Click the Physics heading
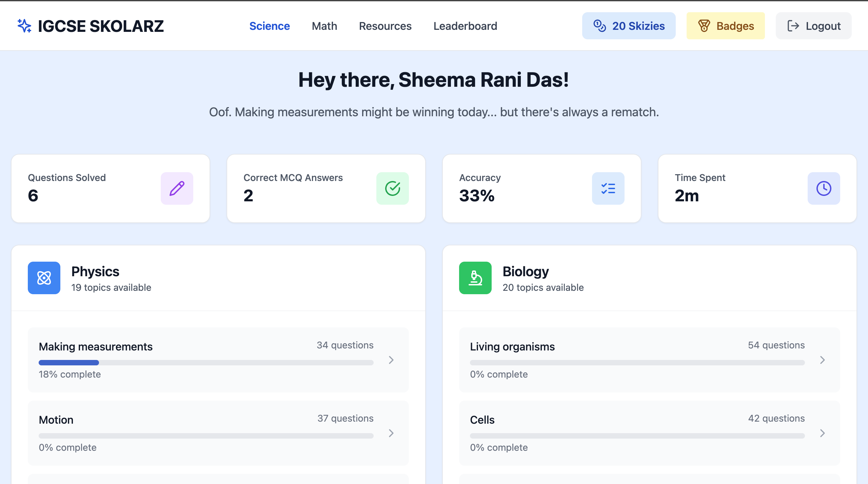 95,271
